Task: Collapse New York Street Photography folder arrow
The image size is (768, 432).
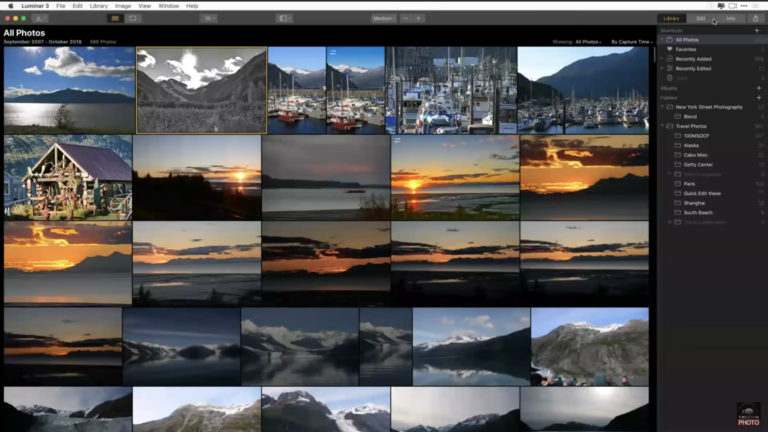Action: tap(662, 107)
